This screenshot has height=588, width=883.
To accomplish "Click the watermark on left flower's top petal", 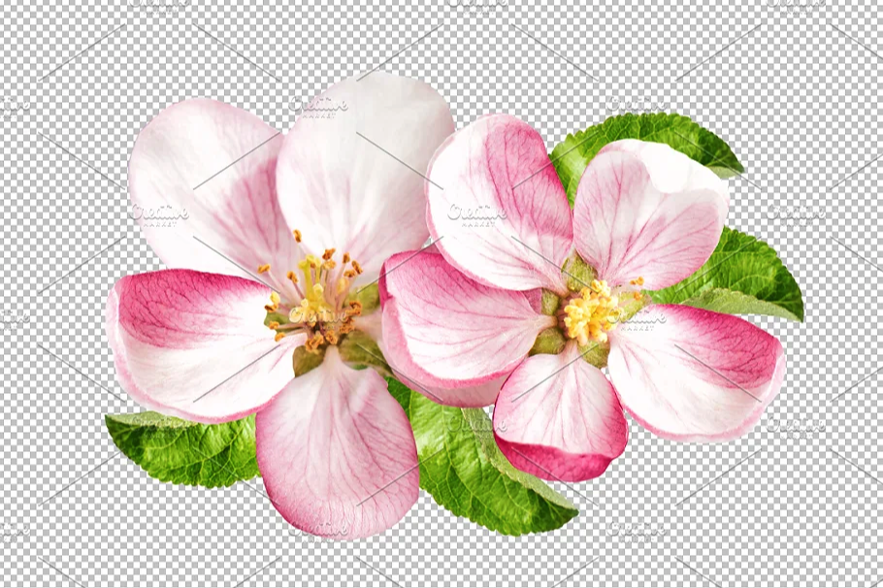I will point(319,105).
